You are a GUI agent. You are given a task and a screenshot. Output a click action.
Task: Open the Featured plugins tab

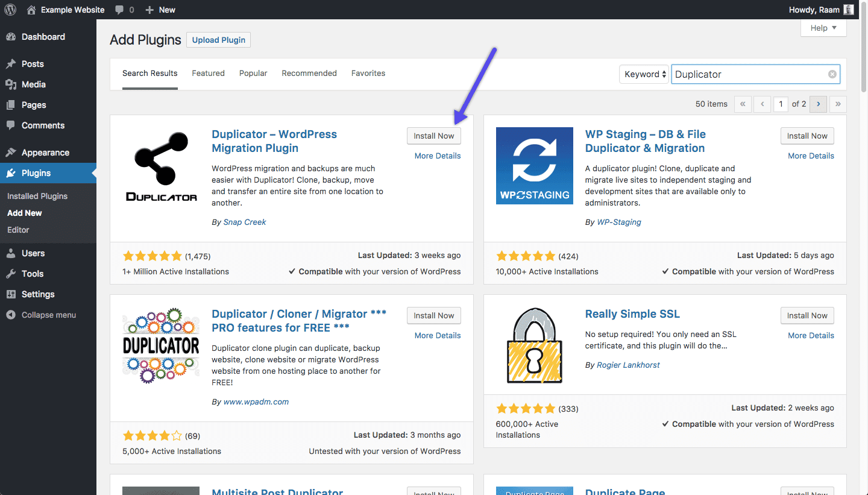208,73
